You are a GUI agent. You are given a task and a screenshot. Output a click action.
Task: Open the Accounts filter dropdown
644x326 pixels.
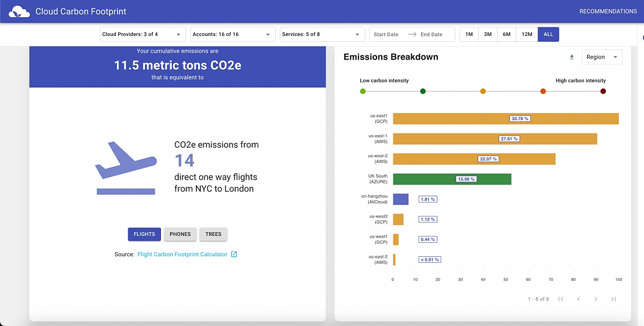click(233, 34)
